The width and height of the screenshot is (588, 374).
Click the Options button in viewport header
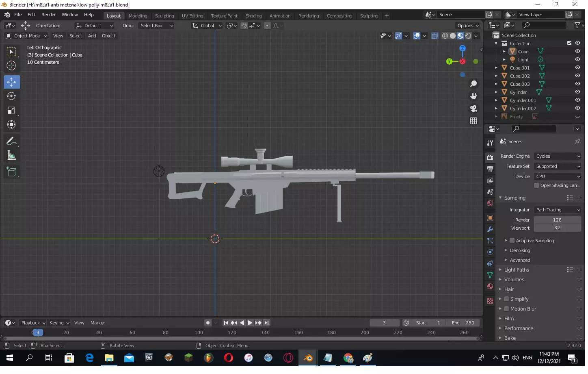[x=468, y=26]
